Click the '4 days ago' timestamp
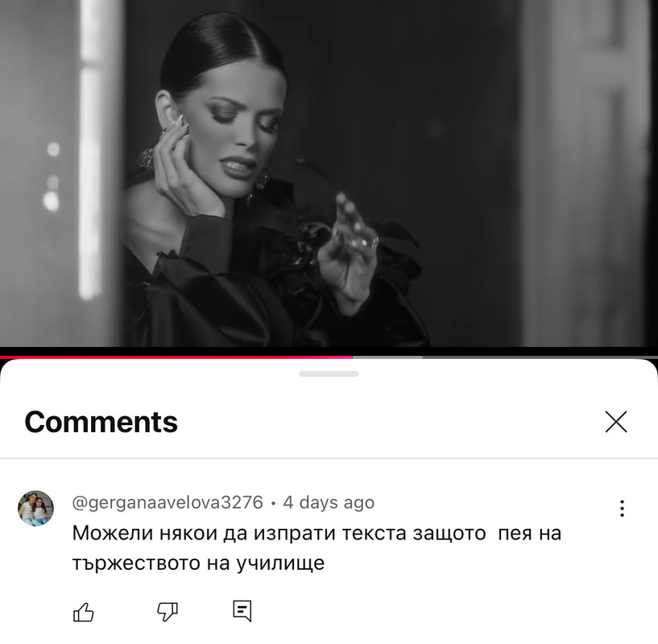 pos(329,502)
